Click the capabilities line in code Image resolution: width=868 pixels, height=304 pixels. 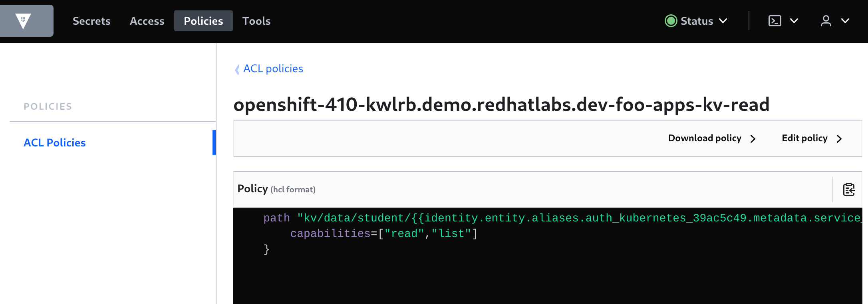click(383, 233)
